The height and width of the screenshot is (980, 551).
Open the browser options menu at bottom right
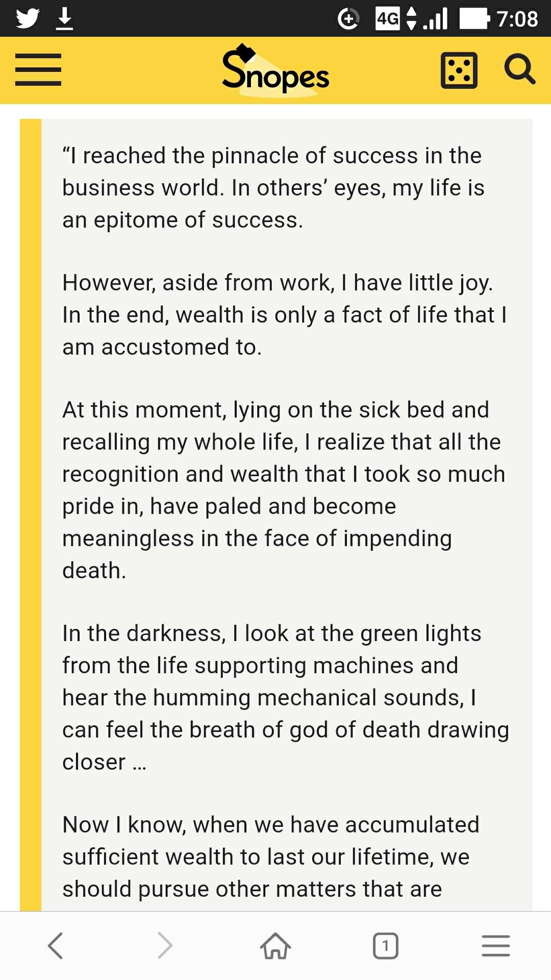(x=496, y=945)
